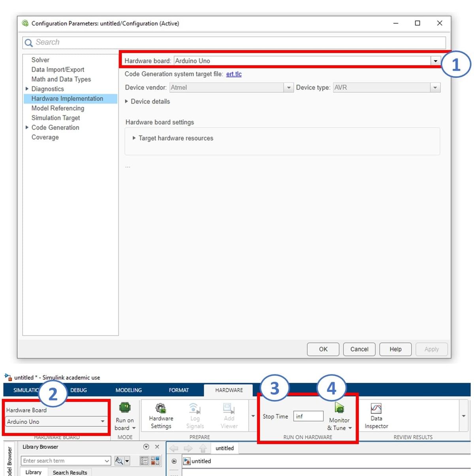Open the Monitor & Tune dropdown arrow
This screenshot has height=476, width=474.
[350, 428]
